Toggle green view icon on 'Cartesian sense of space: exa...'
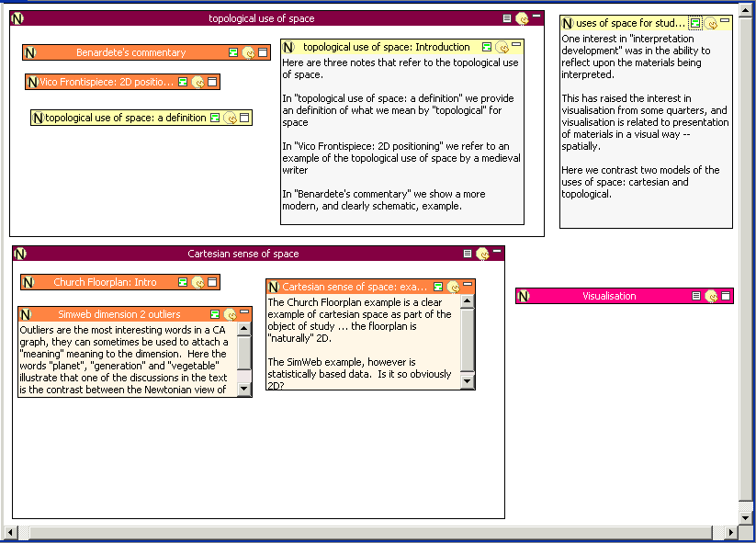This screenshot has height=543, width=756. [438, 287]
